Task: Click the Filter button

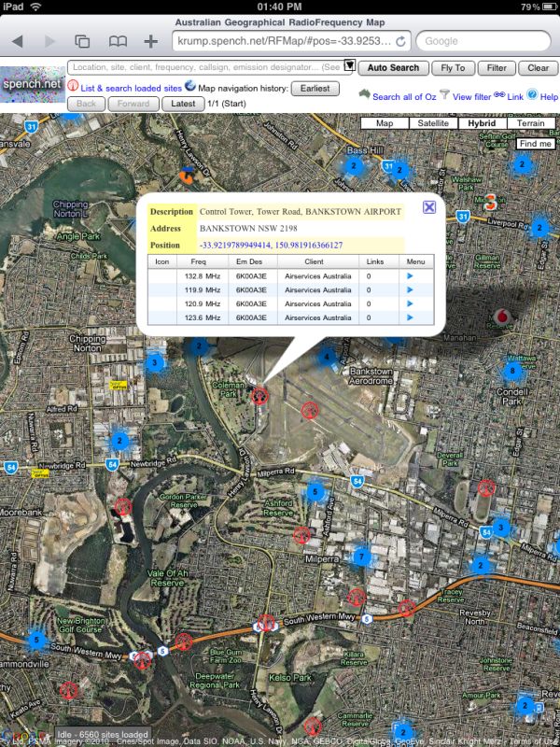Action: tap(497, 67)
